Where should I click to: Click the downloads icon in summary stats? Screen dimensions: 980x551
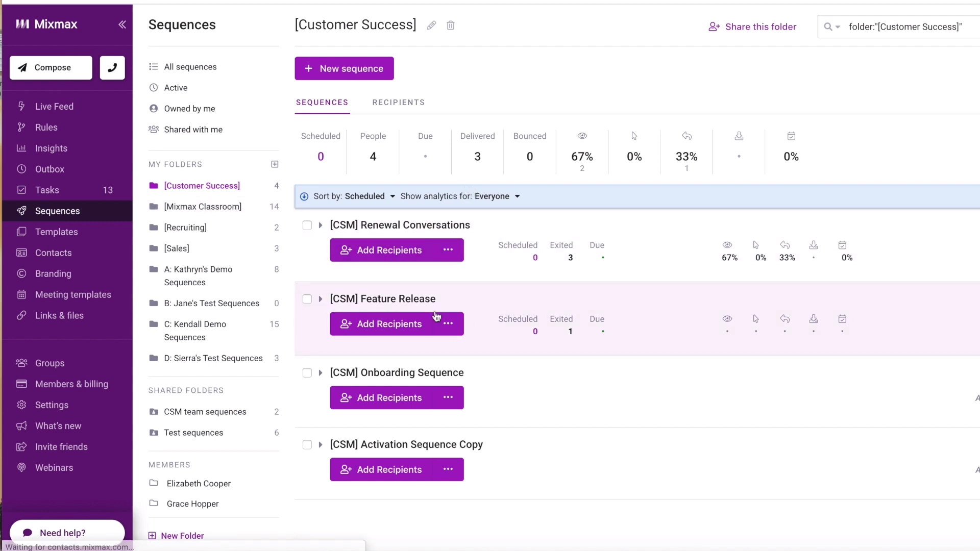click(x=739, y=136)
